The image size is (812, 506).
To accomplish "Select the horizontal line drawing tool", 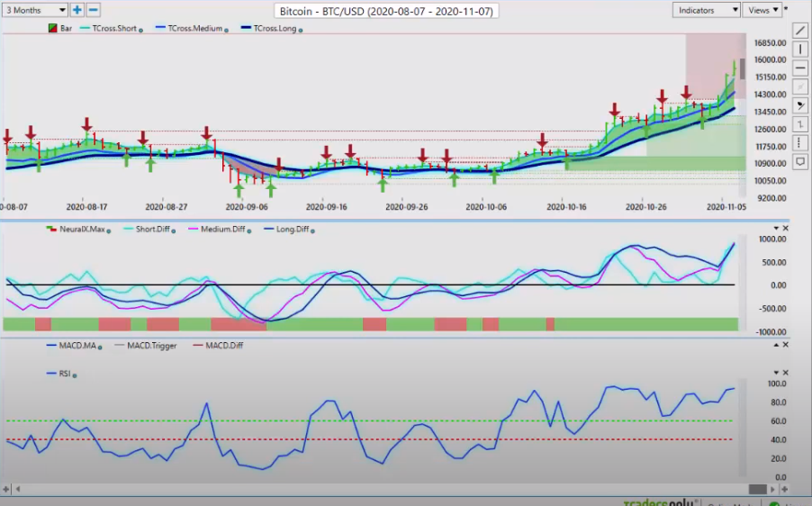I will click(x=800, y=68).
